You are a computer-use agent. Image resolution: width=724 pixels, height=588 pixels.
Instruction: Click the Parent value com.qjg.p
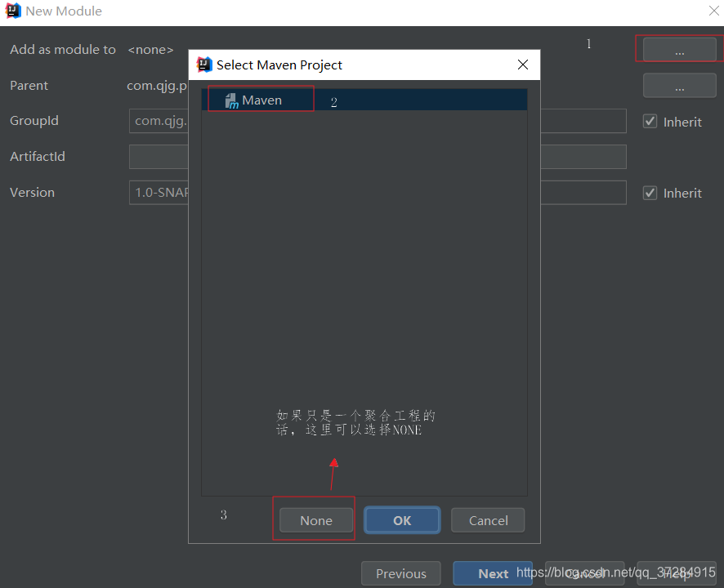[x=157, y=86]
